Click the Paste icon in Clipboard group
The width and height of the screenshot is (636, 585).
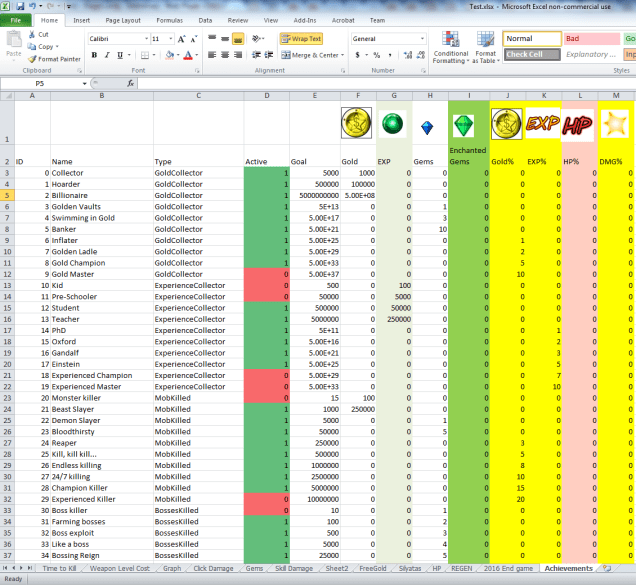coord(14,42)
